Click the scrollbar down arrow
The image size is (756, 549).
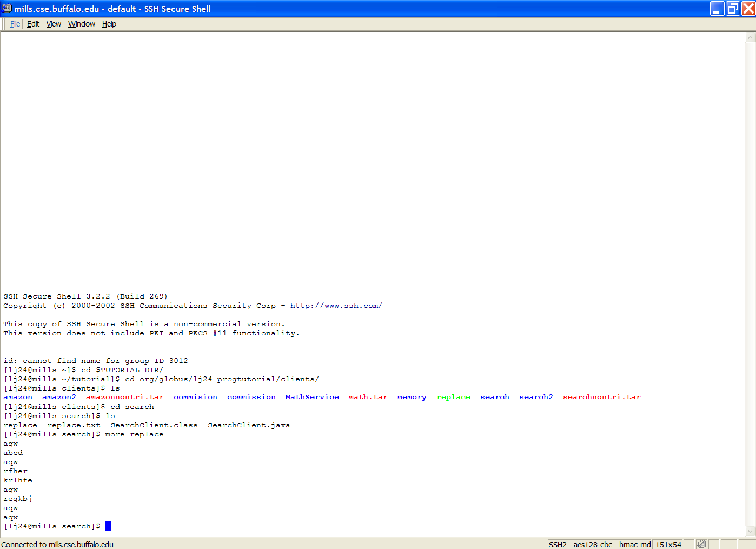pyautogui.click(x=750, y=531)
